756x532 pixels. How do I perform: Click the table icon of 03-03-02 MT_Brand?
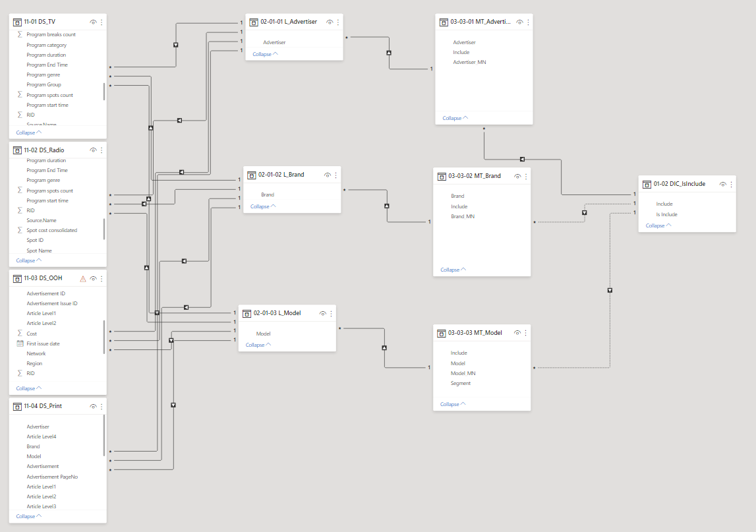coord(442,177)
